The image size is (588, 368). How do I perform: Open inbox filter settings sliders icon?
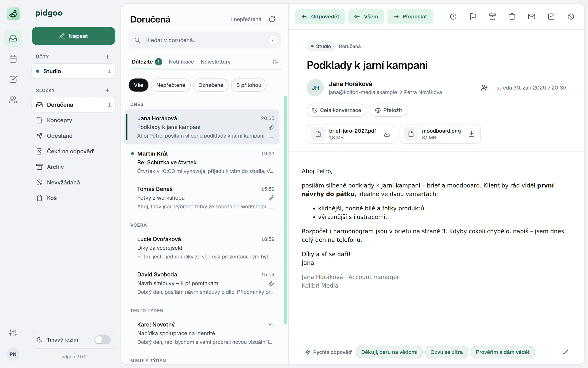[x=275, y=62]
